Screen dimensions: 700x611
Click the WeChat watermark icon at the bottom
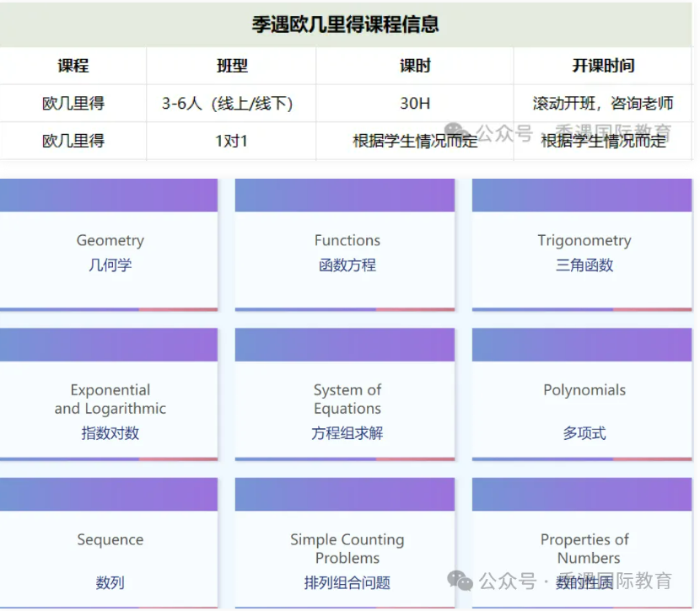(460, 580)
